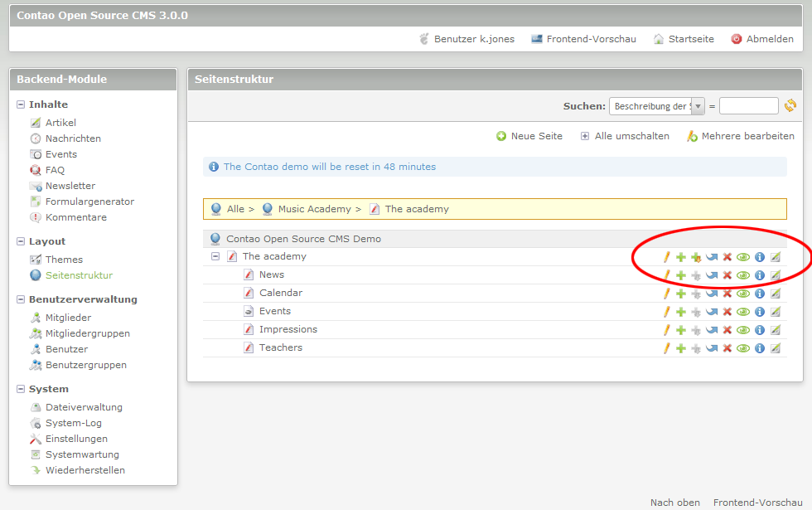Show info details for The academy page
Screen dimensions: 812x510
pos(760,257)
